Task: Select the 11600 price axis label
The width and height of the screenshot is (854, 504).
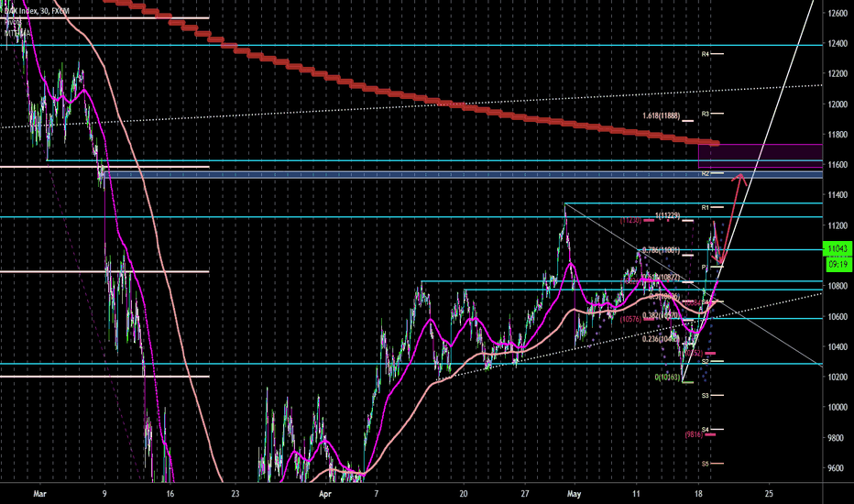Action: click(838, 165)
